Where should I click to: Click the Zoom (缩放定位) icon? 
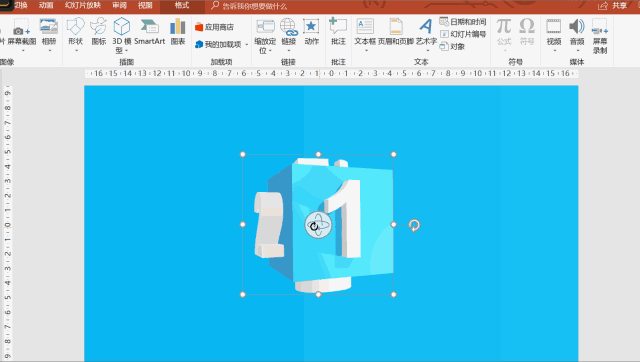pos(265,27)
